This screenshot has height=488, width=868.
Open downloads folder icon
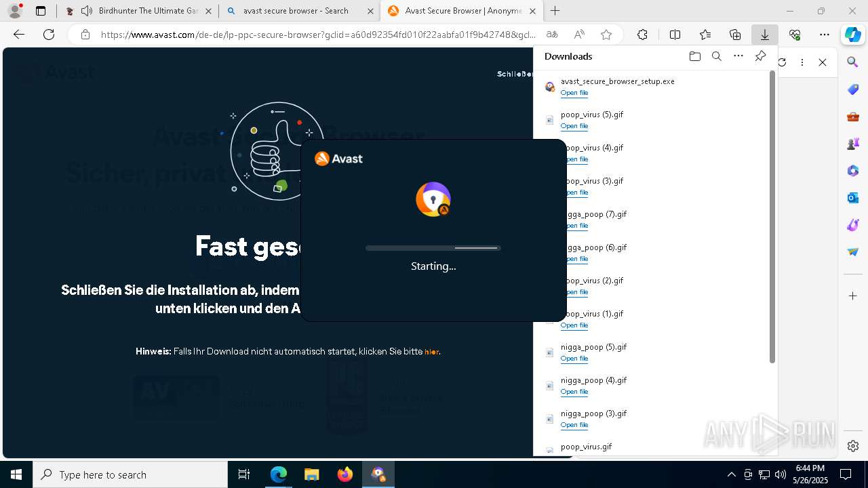[x=694, y=56]
